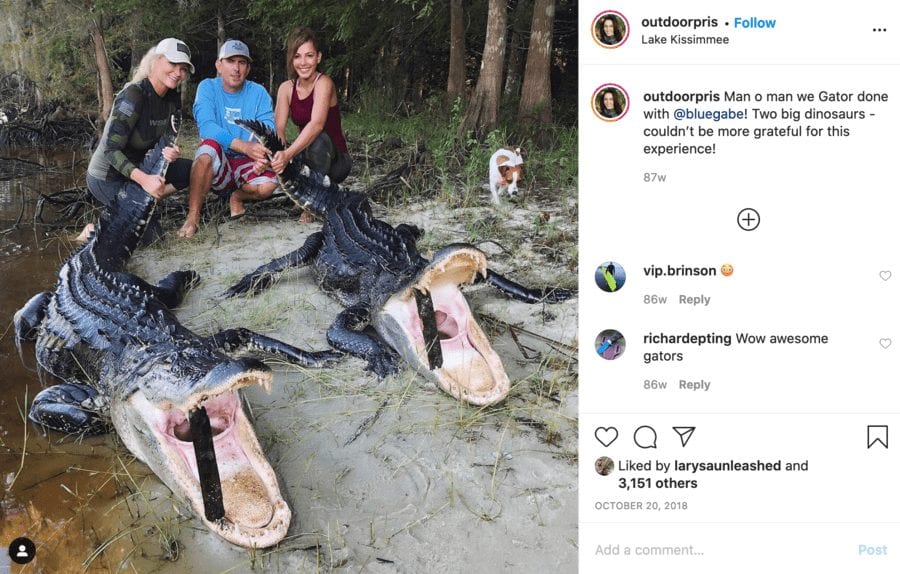The image size is (900, 574).
Task: View the 3,151 others who liked
Action: tap(658, 483)
